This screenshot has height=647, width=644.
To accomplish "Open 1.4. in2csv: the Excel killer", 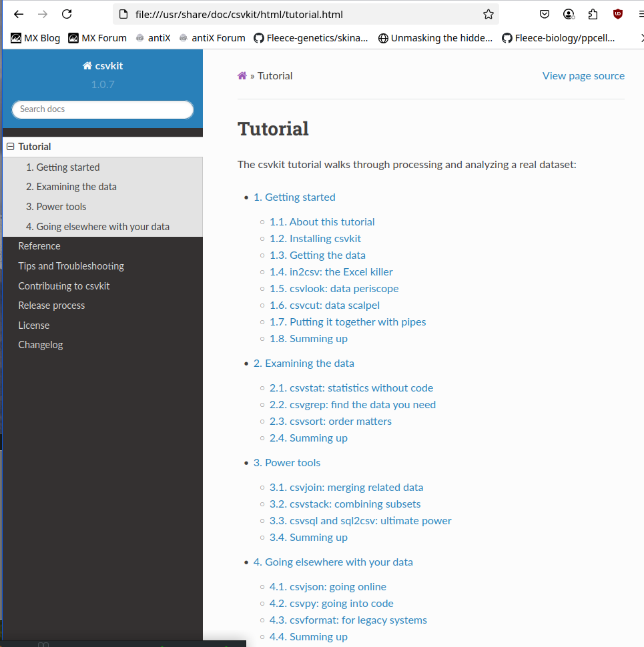I will coord(331,272).
